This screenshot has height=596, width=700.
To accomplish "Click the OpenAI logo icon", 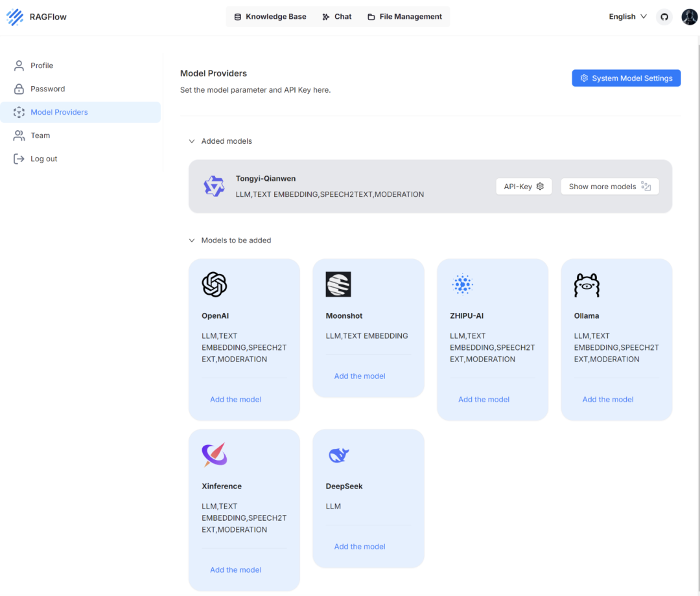I will 215,284.
